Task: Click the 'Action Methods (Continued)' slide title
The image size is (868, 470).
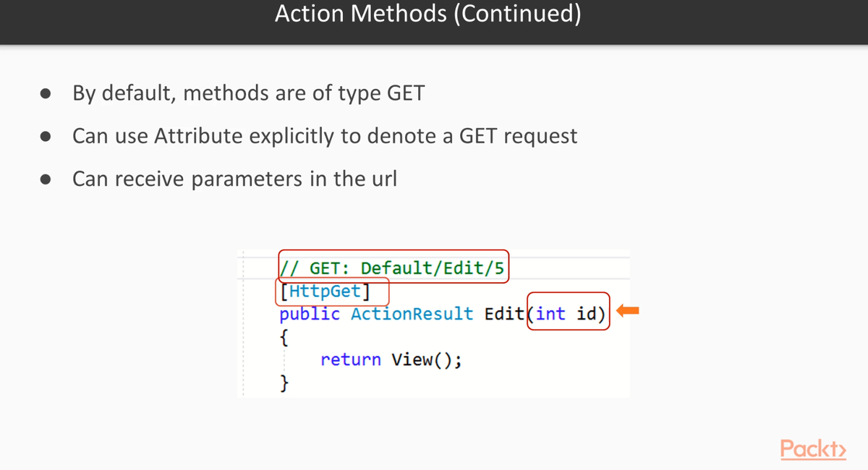Action: pyautogui.click(x=428, y=15)
